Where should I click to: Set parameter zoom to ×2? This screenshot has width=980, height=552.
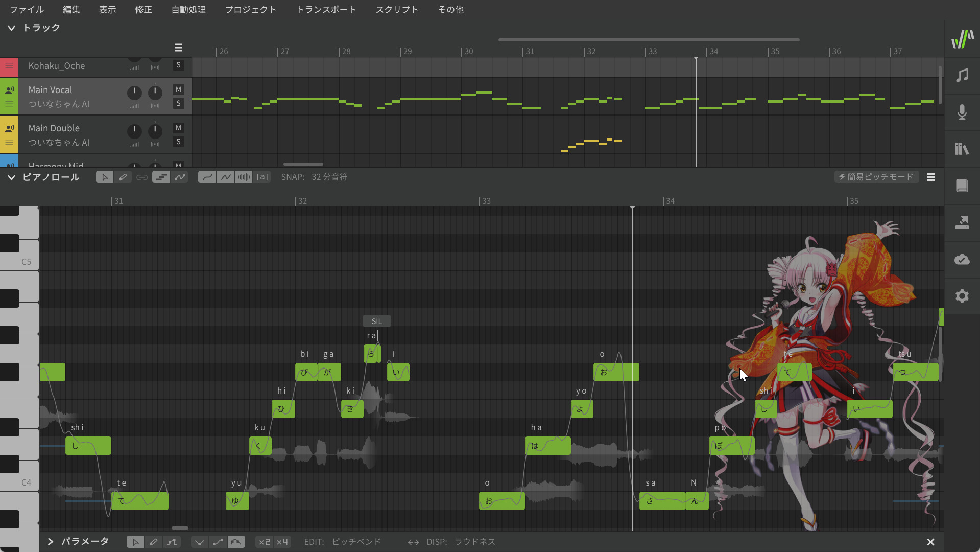click(264, 542)
